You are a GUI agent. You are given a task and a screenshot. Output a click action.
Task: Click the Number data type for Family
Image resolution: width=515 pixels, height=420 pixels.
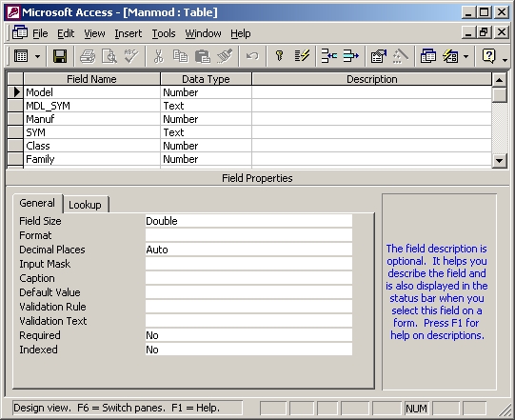[x=206, y=159]
